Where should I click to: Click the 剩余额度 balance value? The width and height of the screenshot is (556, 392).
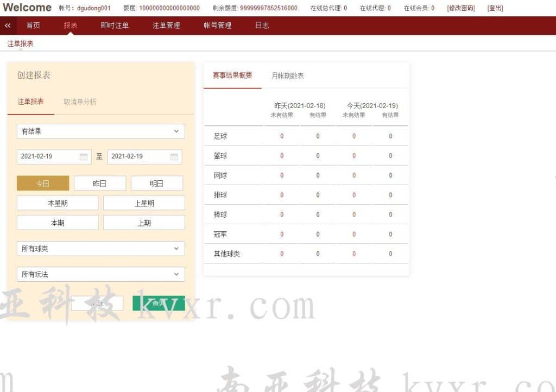pyautogui.click(x=268, y=8)
